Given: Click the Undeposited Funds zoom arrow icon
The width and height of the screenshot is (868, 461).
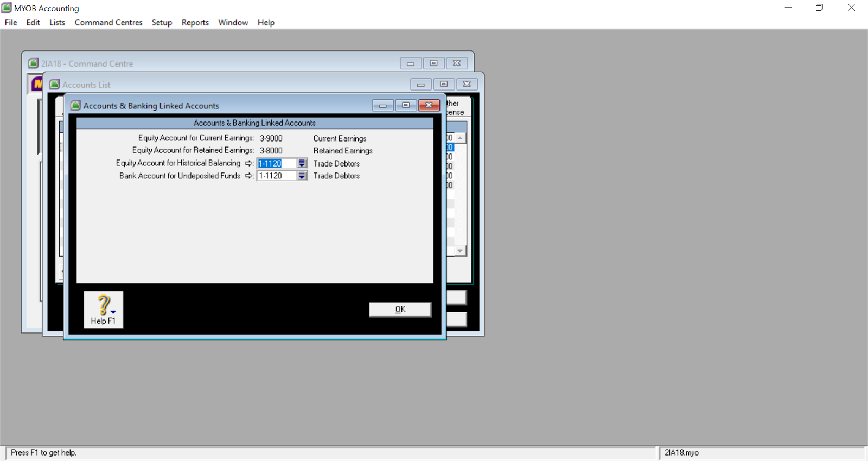Looking at the screenshot, I should click(248, 176).
